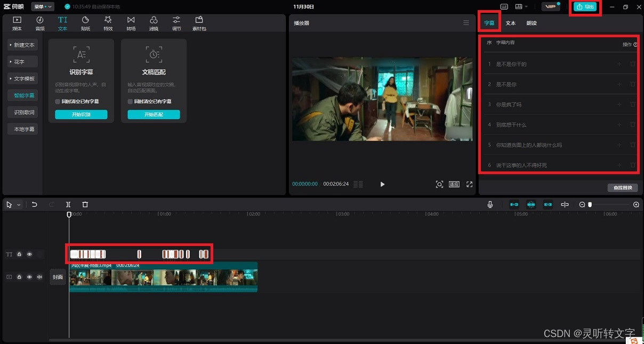The image size is (644, 344).
Task: Toggle preview axis alignment icon in timeline toolbar
Action: coord(565,204)
